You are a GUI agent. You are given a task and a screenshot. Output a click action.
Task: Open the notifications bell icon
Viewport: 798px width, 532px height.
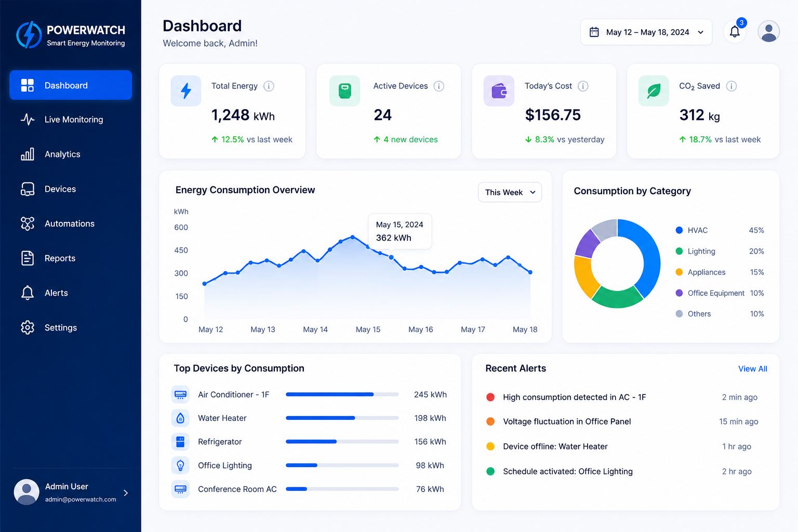click(735, 32)
